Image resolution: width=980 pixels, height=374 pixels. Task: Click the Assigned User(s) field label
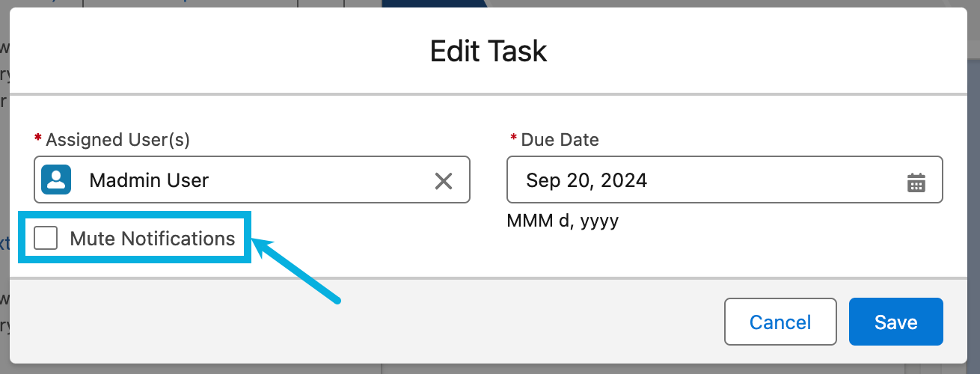tap(118, 139)
